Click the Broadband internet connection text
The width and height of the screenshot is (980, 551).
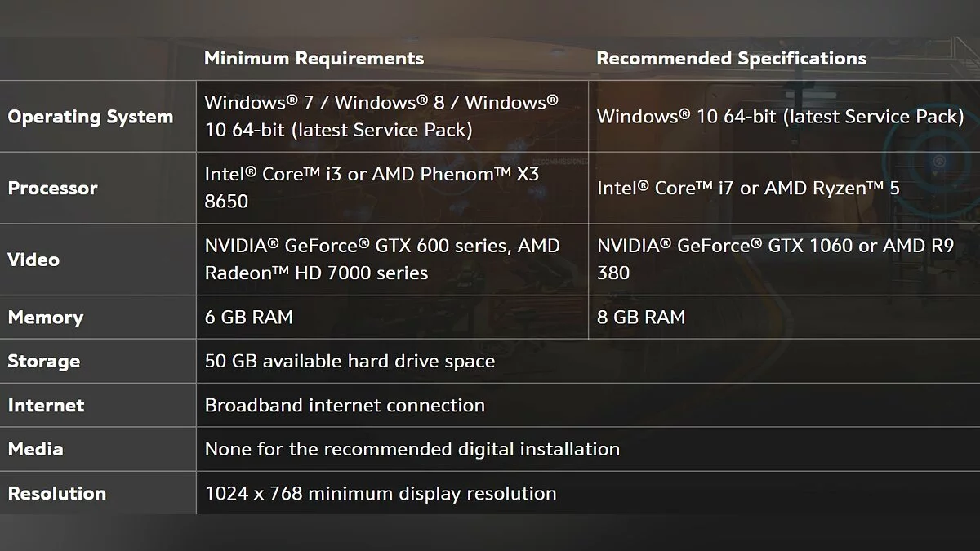click(345, 405)
